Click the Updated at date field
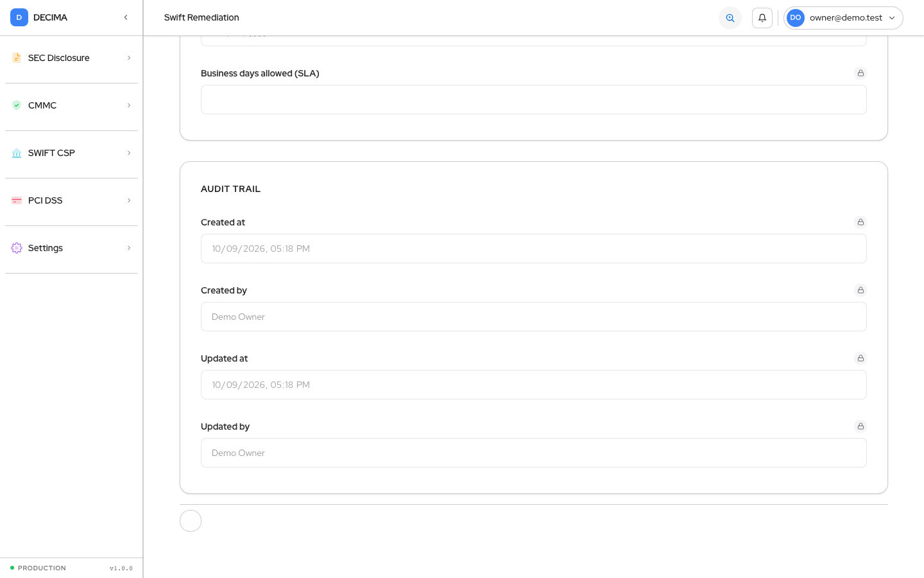Screen dimensions: 924x578 [x=534, y=385]
